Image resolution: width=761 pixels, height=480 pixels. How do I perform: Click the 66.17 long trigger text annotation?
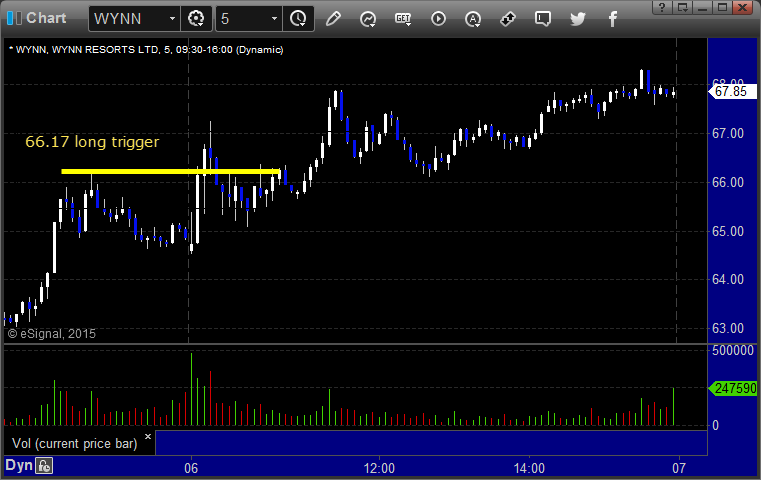pos(92,142)
